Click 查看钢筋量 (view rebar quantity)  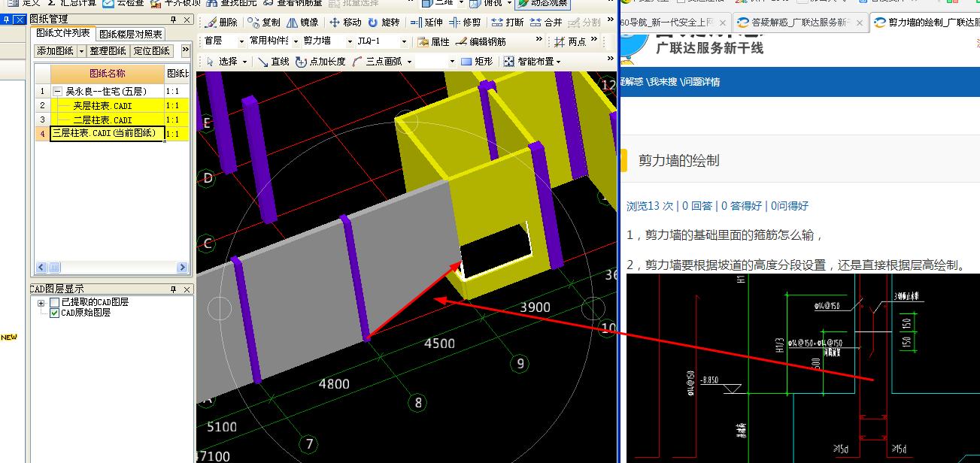[293, 4]
